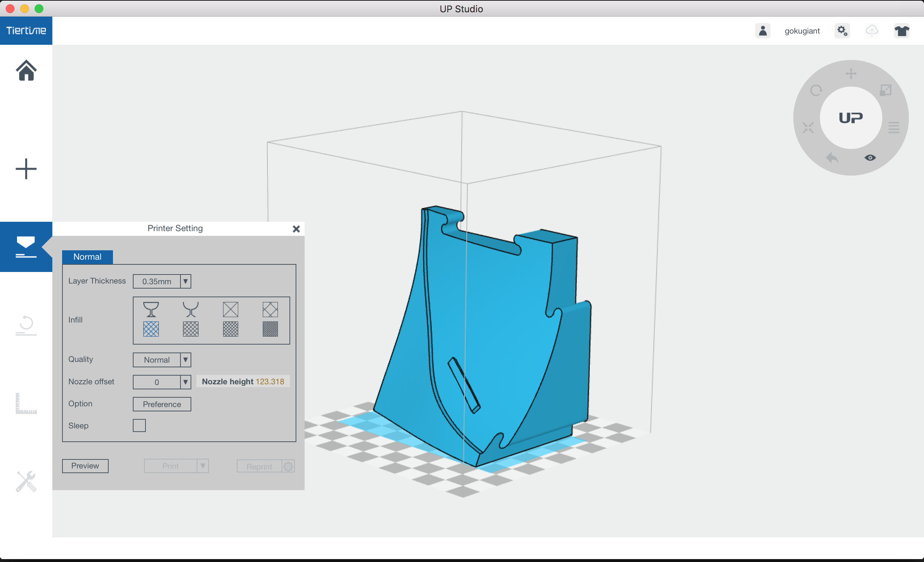Expand the Nozzle offset dropdown
924x562 pixels.
[185, 382]
